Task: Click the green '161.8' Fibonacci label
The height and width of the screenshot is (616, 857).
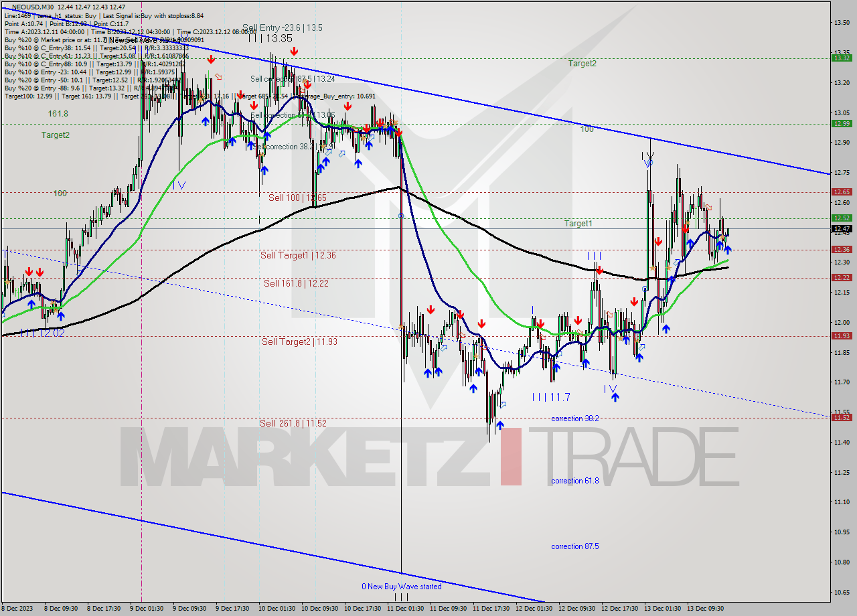Action: [58, 114]
